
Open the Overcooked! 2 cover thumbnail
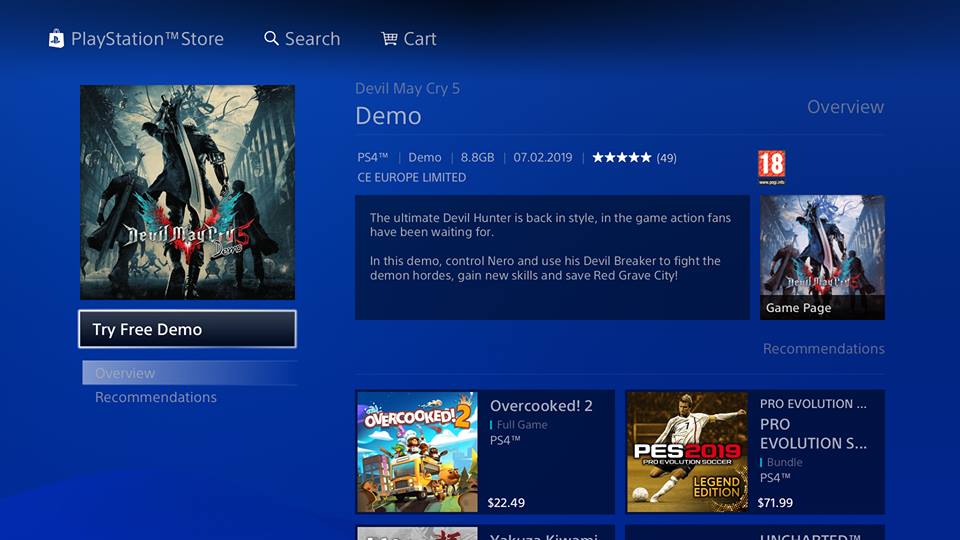418,452
